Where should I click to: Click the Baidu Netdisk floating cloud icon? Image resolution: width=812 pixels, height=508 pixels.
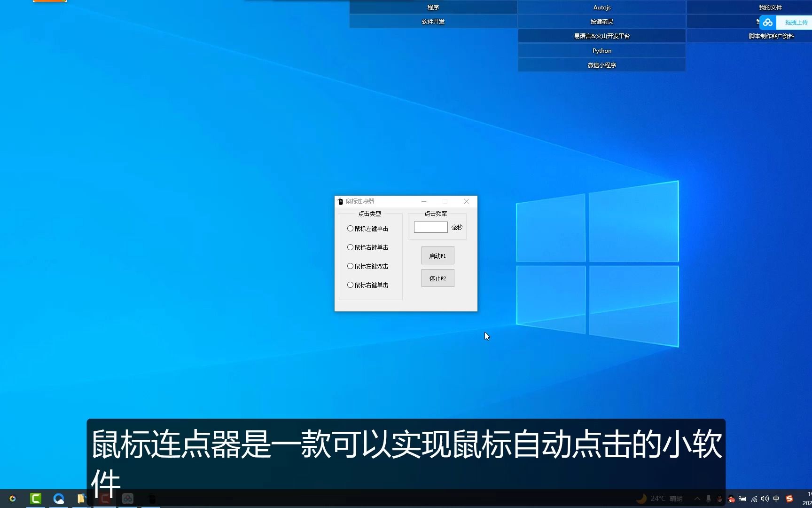tap(768, 22)
